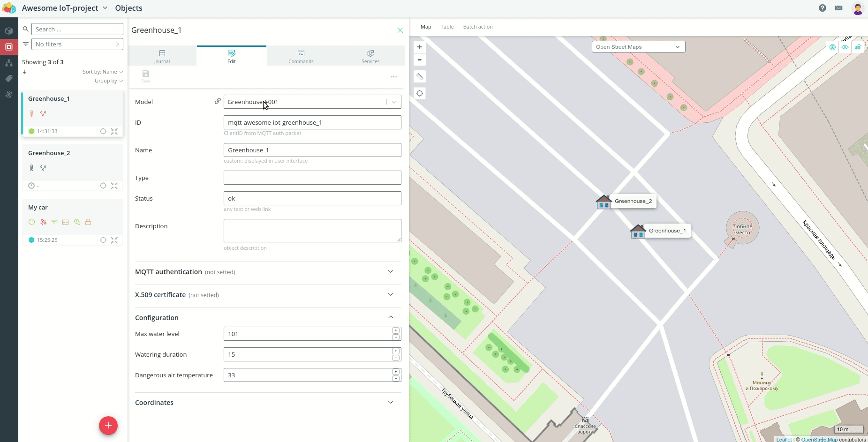Close the Greenhouse_1 details panel
This screenshot has width=868, height=442.
coord(400,30)
